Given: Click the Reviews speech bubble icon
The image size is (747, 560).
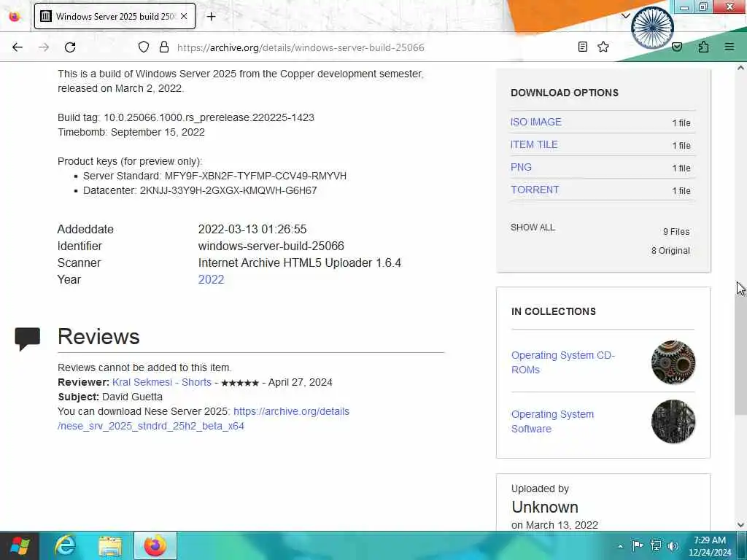Looking at the screenshot, I should tap(27, 338).
